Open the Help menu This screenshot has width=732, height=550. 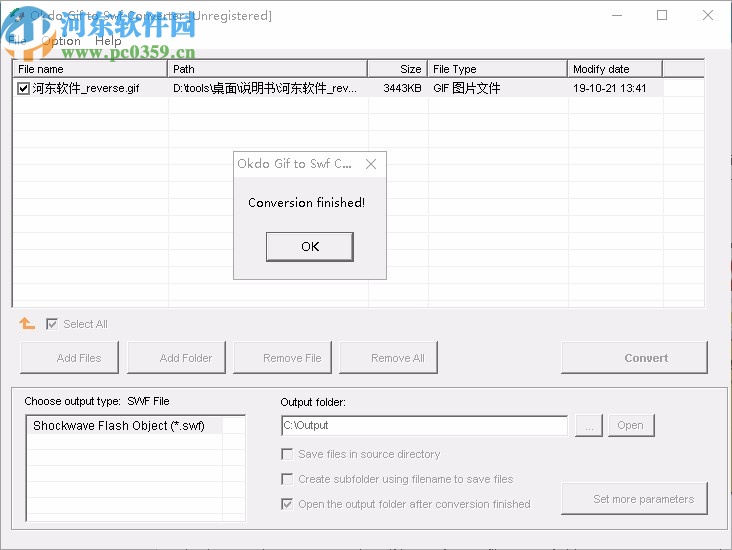pyautogui.click(x=108, y=41)
